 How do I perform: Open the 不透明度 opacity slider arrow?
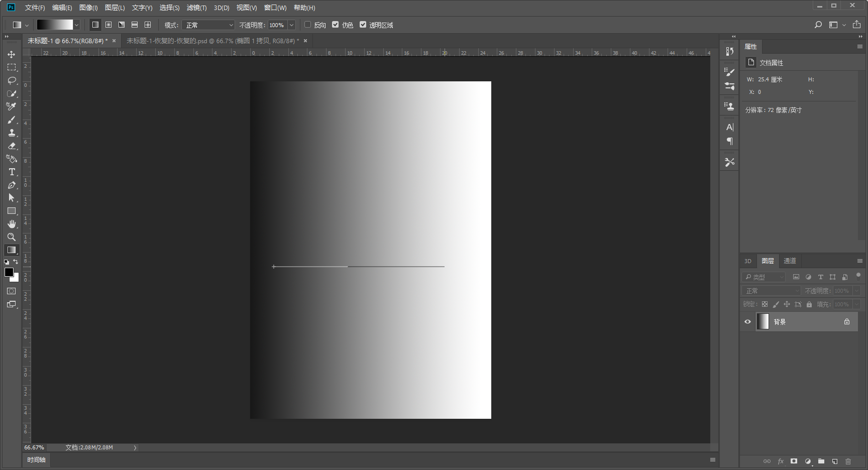291,25
